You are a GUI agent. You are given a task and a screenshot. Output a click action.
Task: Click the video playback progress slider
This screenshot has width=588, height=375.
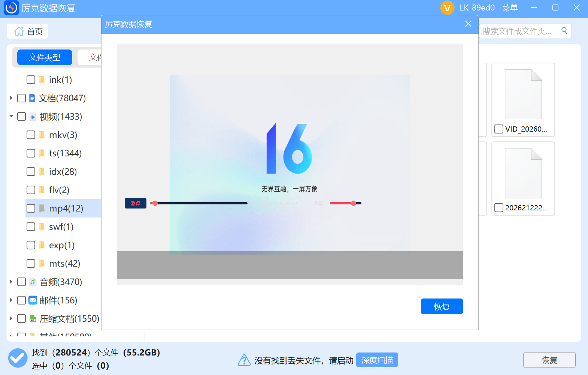click(x=199, y=203)
